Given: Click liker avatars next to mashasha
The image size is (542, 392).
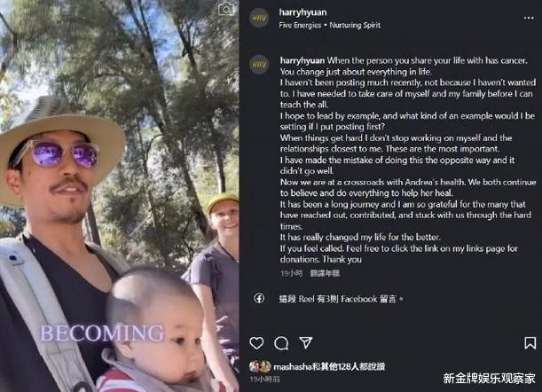Looking at the screenshot, I should pos(260,366).
